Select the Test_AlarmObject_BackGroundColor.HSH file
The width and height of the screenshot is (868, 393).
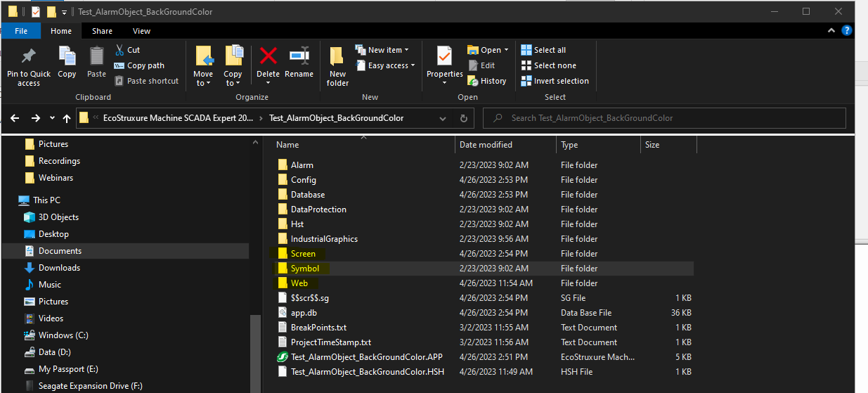[367, 372]
